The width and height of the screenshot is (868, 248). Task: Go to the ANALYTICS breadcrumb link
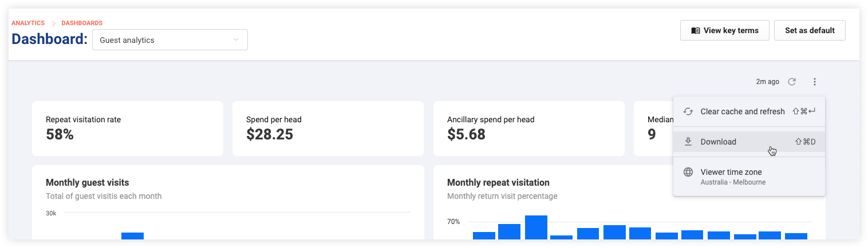pyautogui.click(x=28, y=23)
